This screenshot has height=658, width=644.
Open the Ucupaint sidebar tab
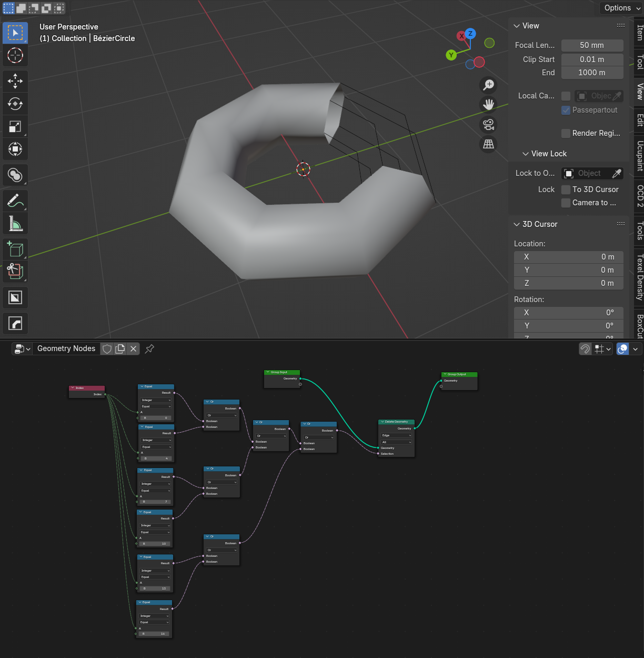coord(639,156)
